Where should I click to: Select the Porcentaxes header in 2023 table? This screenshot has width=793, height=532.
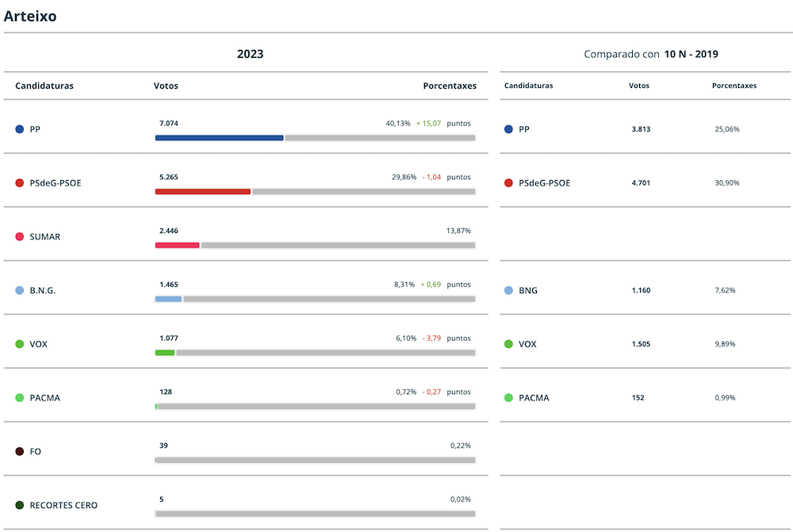tap(450, 86)
